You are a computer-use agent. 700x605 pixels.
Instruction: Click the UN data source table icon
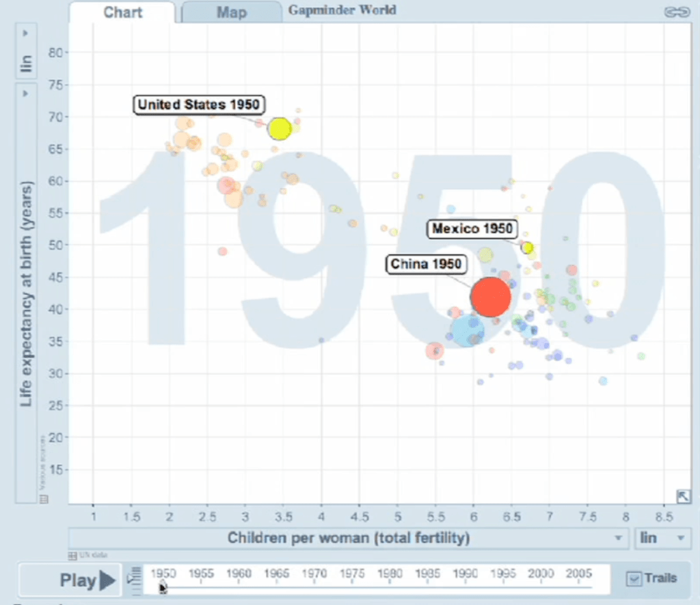pyautogui.click(x=72, y=555)
